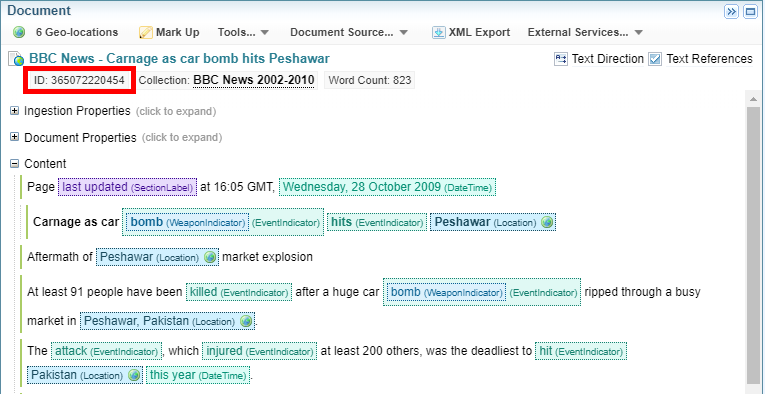Screen dimensions: 765x394
Task: Click the double-arrow panel collapse icon
Action: [x=731, y=12]
